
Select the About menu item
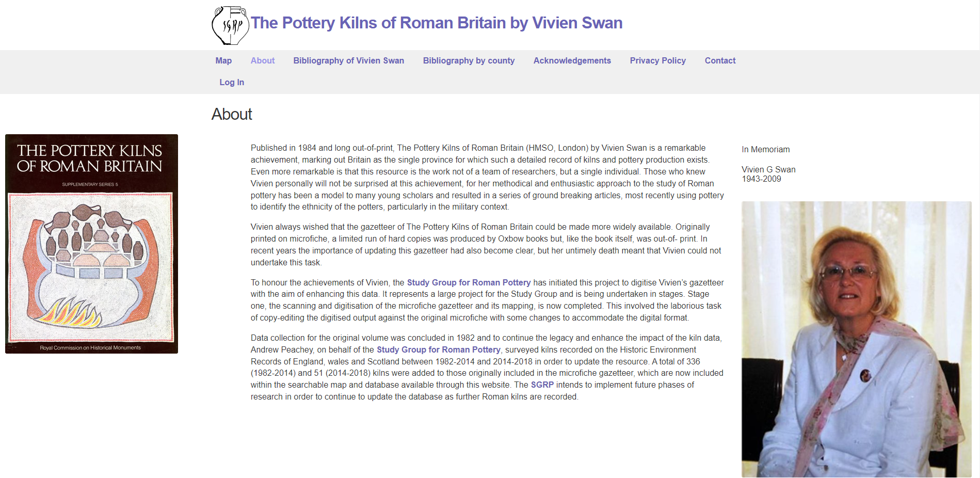[x=263, y=60]
